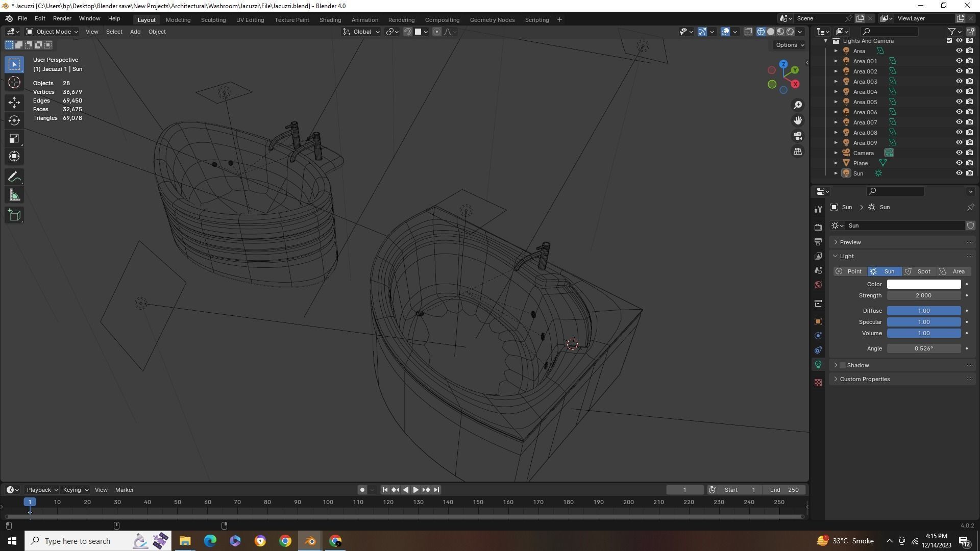Click the pan view hand icon
The width and height of the screenshot is (980, 551).
[798, 120]
